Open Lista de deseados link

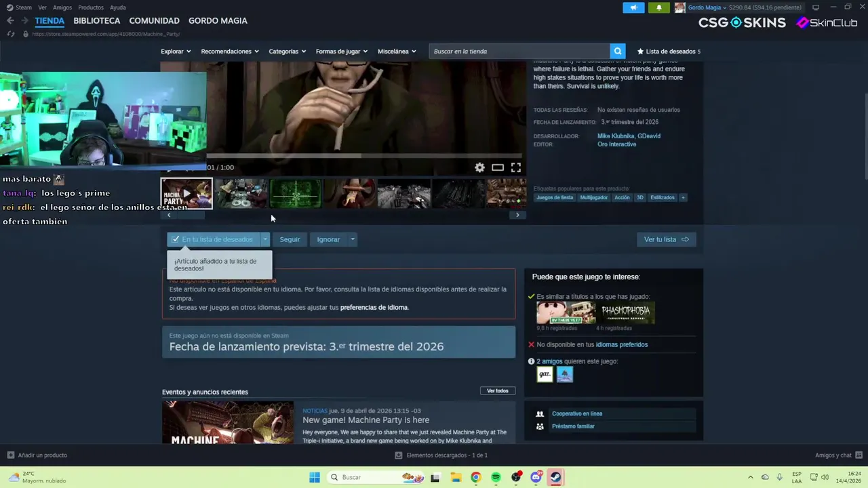(669, 52)
